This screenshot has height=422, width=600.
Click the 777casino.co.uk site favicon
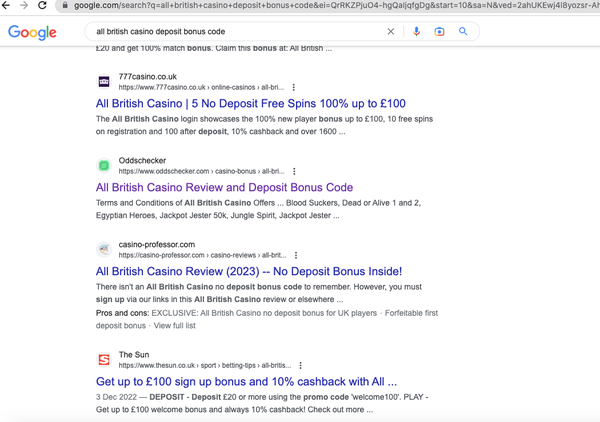(x=104, y=81)
